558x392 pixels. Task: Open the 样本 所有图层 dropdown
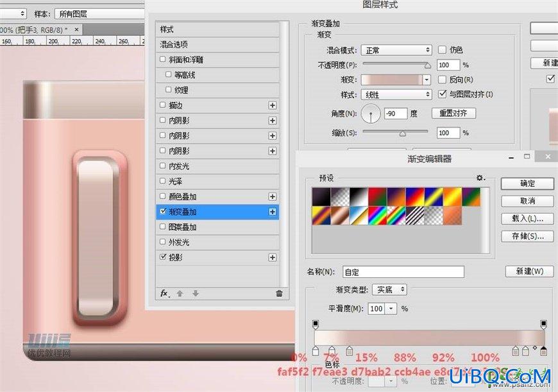tap(100, 14)
